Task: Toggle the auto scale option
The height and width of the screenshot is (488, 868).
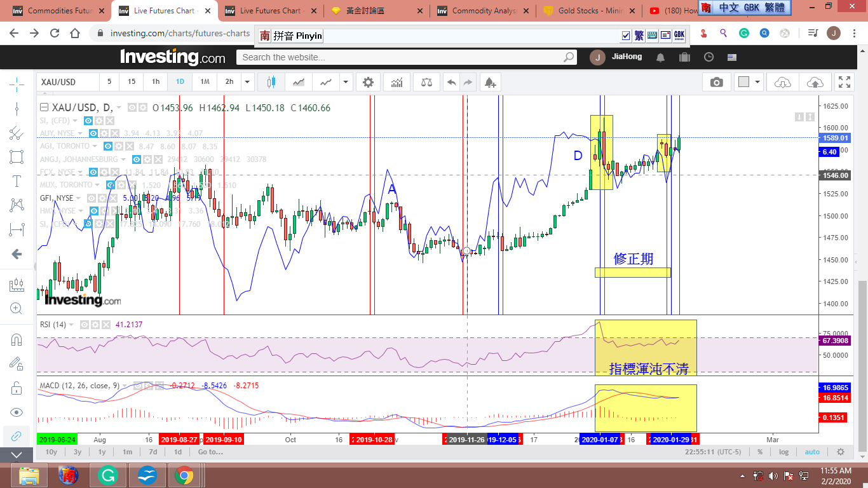Action: click(812, 452)
